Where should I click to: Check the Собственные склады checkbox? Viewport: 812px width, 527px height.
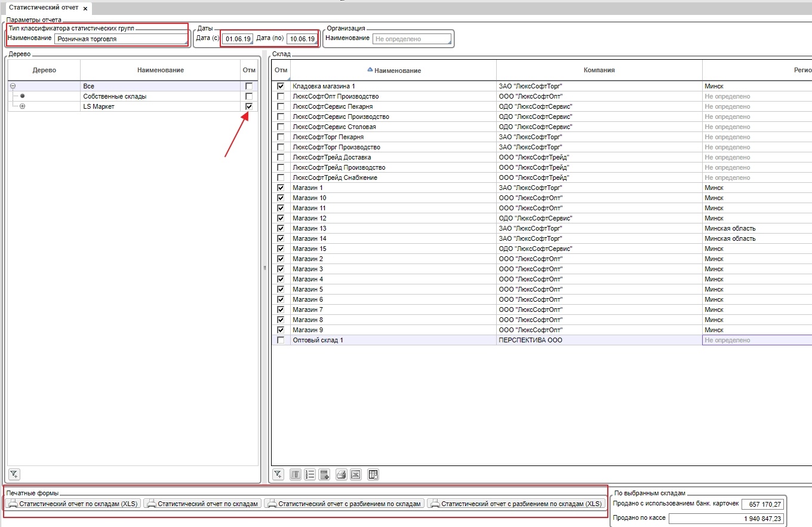coord(249,96)
